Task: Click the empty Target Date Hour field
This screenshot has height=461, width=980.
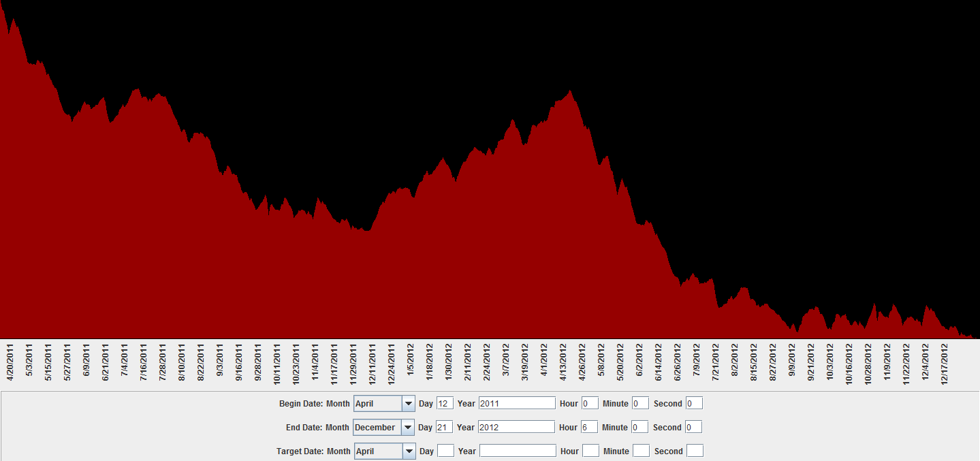Action: (590, 451)
